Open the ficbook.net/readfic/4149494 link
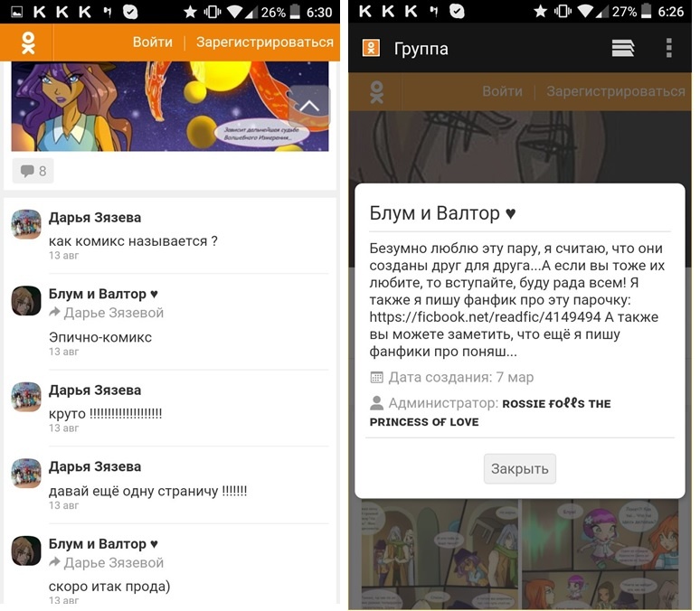Screen dimensions: 700x611 485,317
